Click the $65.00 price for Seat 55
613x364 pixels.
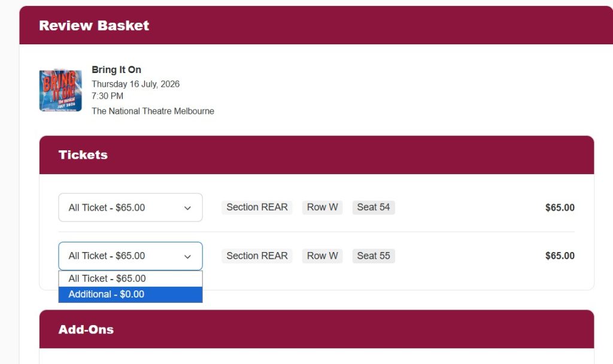click(560, 256)
